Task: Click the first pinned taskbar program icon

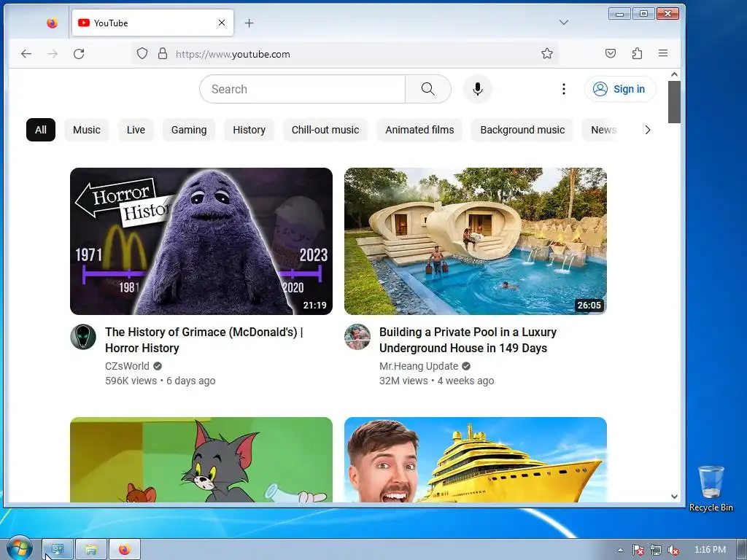Action: pos(58,550)
